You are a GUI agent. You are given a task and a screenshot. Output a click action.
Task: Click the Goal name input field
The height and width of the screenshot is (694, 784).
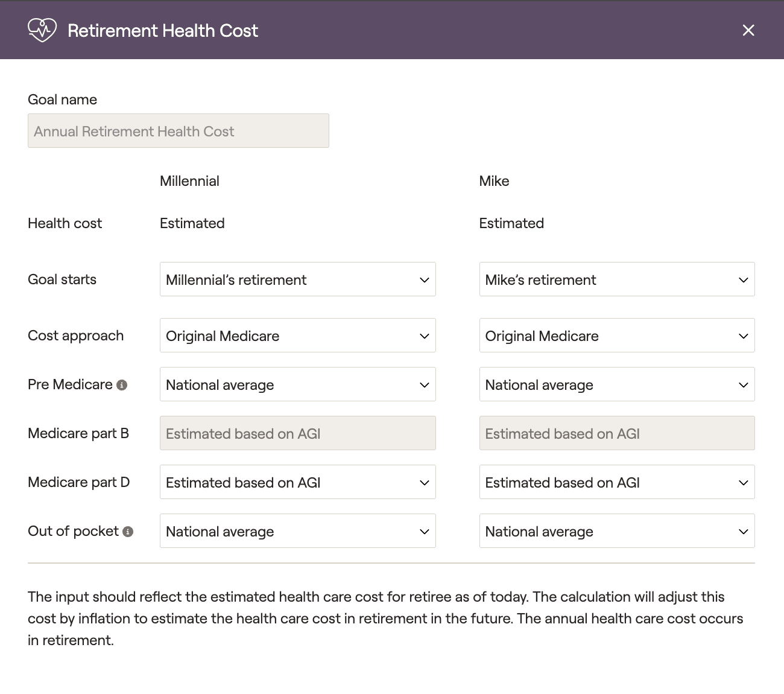tap(179, 131)
